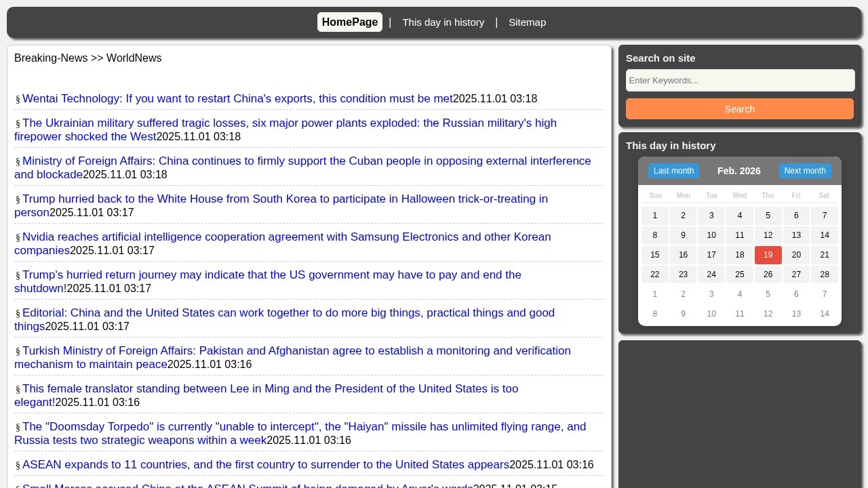
Task: Open the Sitemap navigation link
Action: [527, 22]
